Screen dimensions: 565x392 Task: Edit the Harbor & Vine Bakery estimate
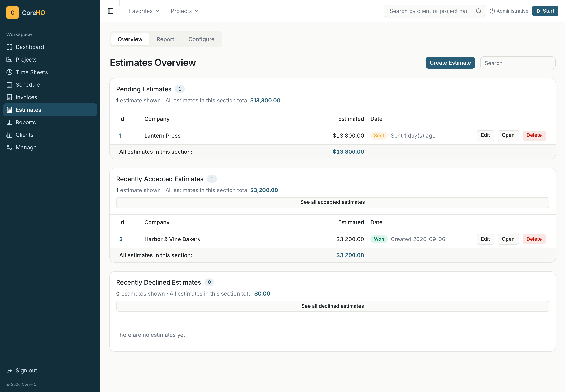tap(485, 239)
